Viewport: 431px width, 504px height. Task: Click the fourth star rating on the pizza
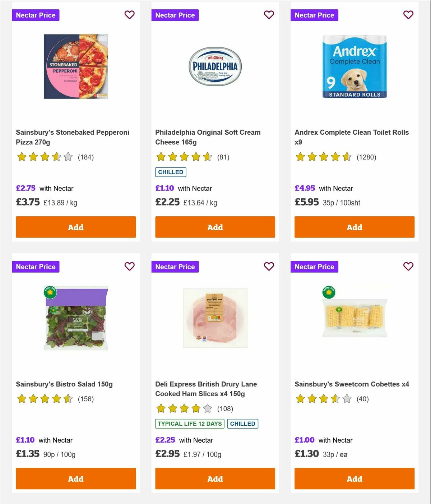(x=56, y=157)
